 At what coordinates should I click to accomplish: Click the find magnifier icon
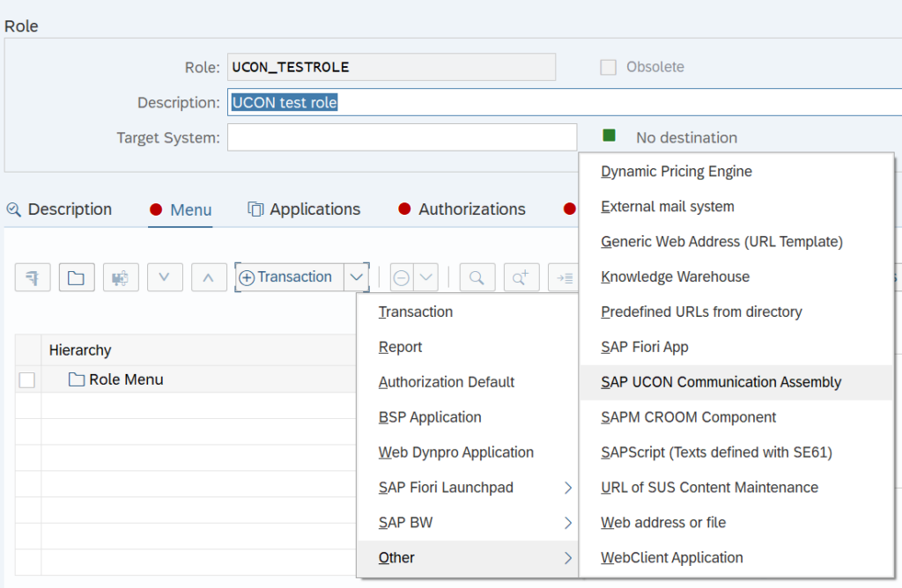tap(477, 277)
